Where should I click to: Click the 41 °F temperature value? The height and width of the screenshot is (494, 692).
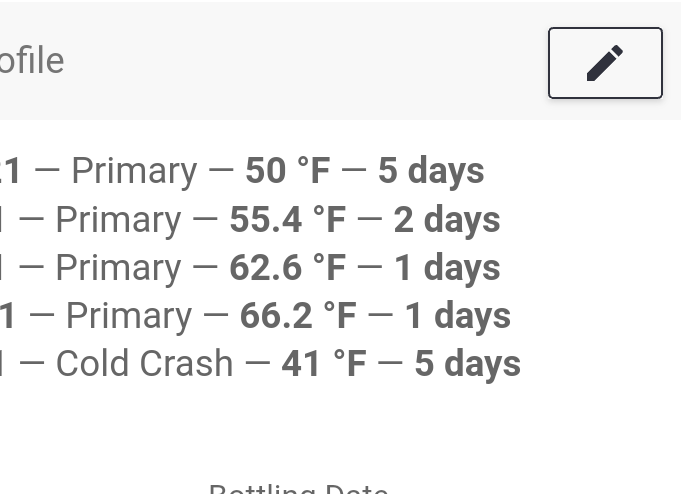[x=324, y=364]
